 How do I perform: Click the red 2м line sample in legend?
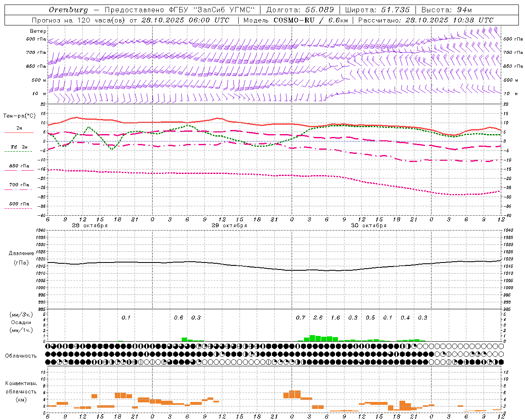coord(19,133)
